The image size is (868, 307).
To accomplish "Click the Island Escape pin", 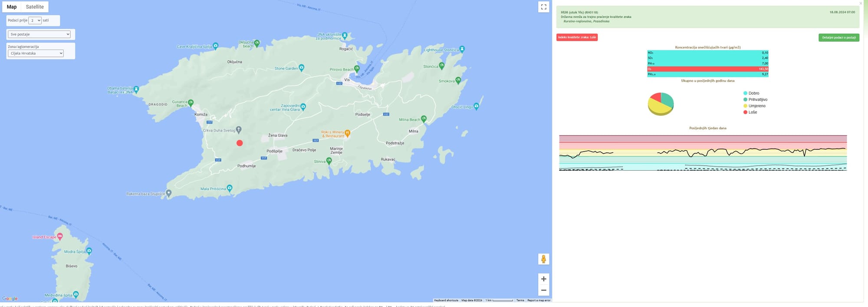I will tap(60, 236).
